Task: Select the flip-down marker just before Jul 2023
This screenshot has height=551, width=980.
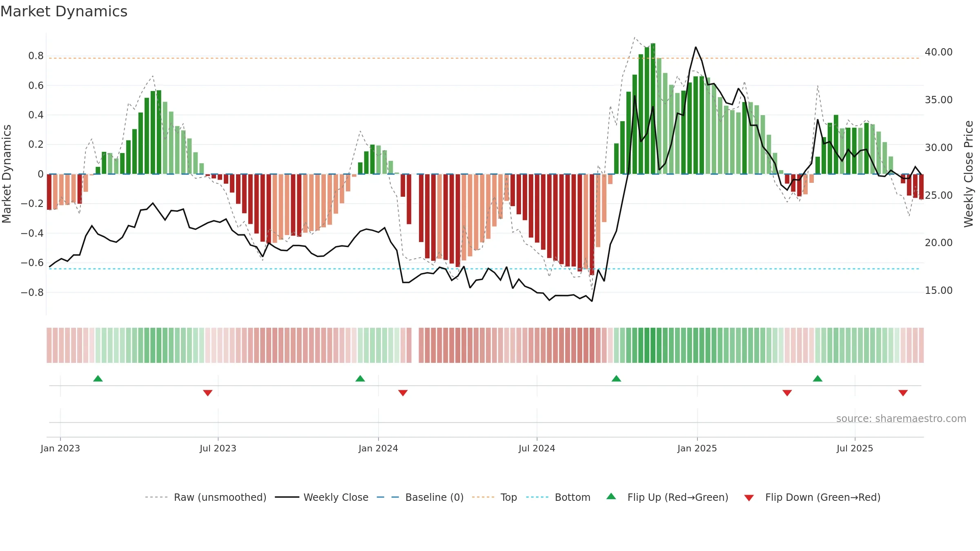Action: (208, 393)
